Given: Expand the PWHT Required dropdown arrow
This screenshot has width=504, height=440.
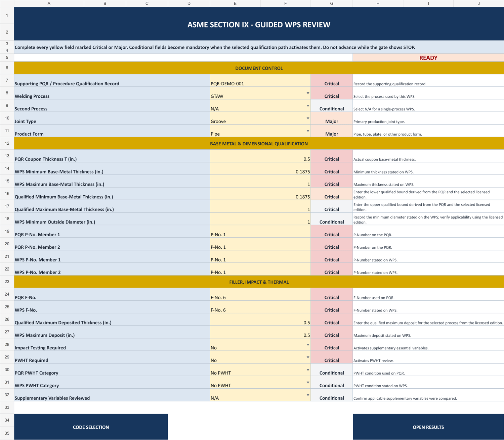Looking at the screenshot, I should (x=307, y=357).
